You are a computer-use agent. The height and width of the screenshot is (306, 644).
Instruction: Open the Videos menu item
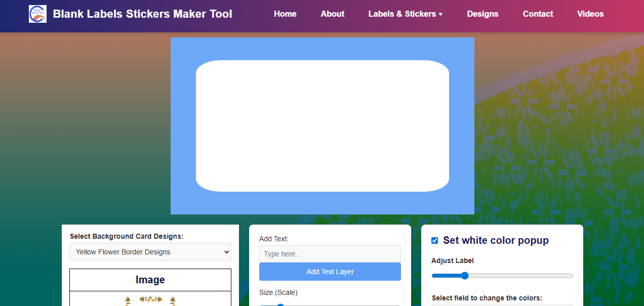click(x=590, y=14)
